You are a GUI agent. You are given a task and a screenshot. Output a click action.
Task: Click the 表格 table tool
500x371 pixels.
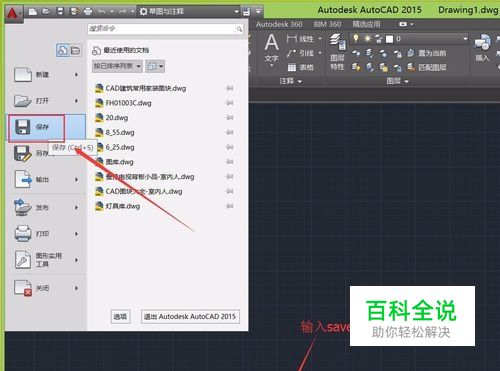tap(300, 68)
